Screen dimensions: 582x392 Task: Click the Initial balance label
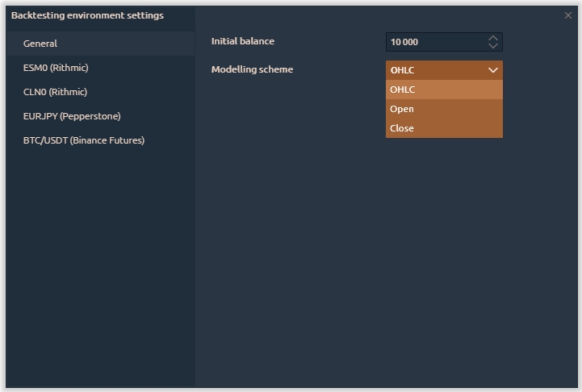242,41
